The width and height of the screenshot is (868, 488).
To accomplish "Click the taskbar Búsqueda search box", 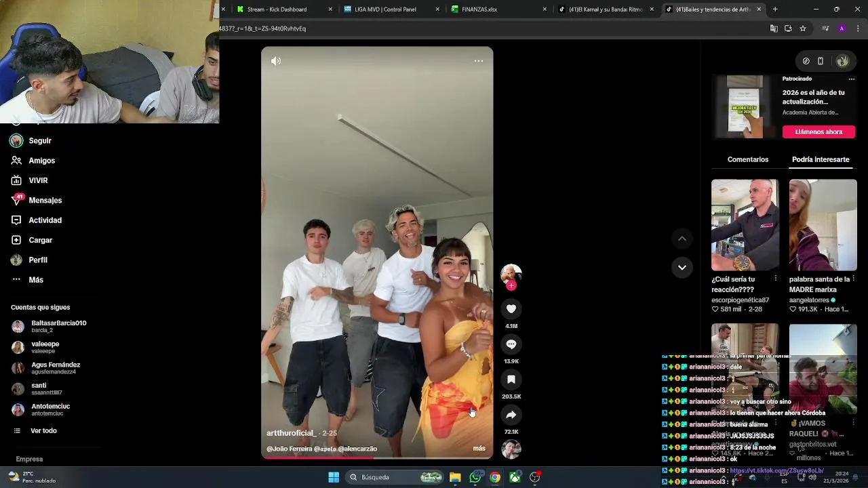I will (x=395, y=477).
